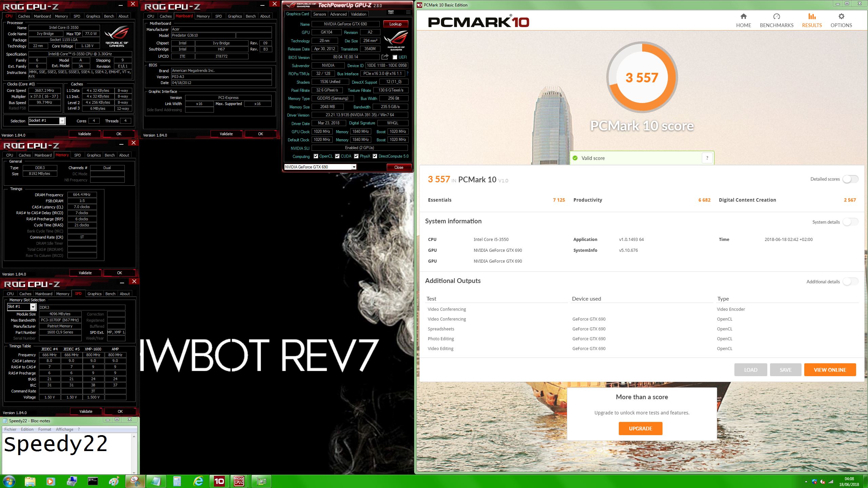Click VIEW ONLINE in PCMark 10
Screen dimensions: 868x488
click(x=830, y=370)
